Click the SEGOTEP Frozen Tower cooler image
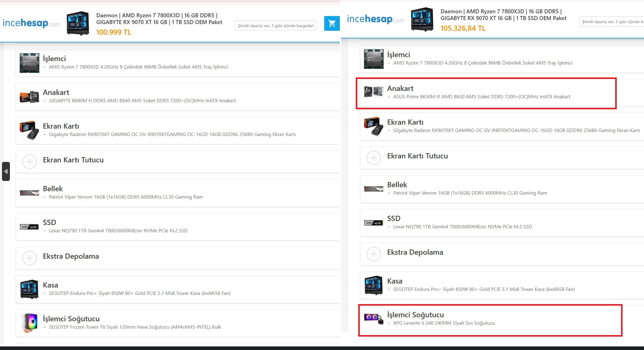 click(x=29, y=323)
